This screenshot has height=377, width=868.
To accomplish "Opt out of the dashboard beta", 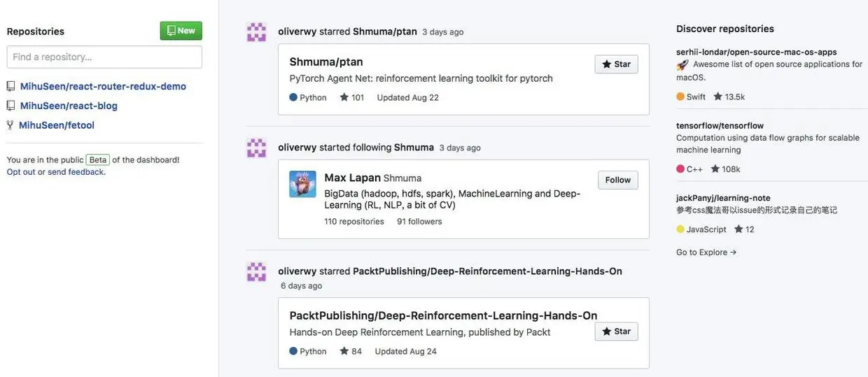I will pyautogui.click(x=21, y=172).
